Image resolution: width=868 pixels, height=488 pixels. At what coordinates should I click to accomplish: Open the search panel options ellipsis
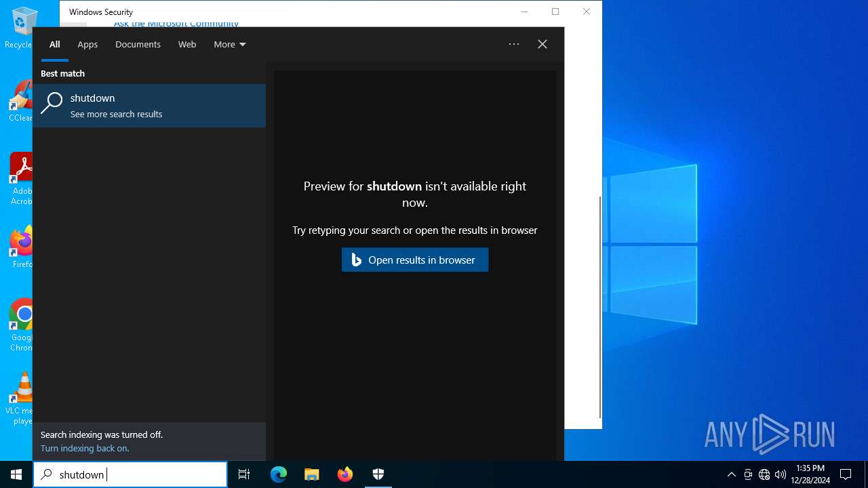click(x=514, y=44)
